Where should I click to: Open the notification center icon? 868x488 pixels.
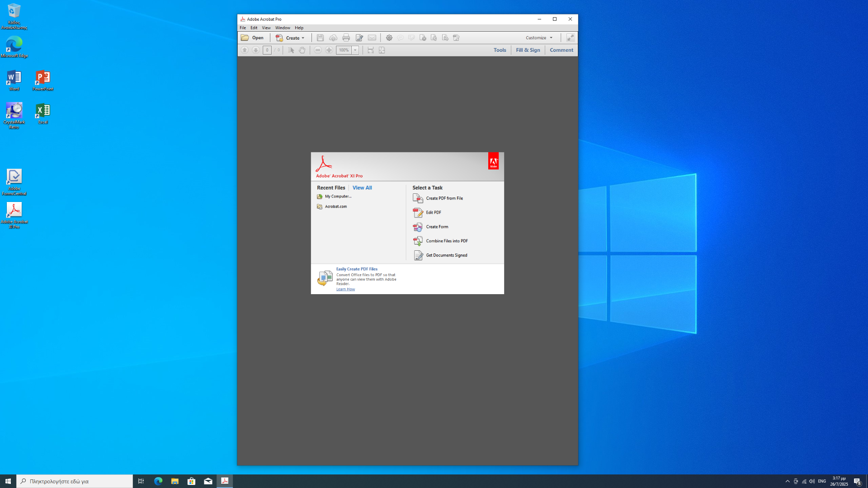click(x=857, y=481)
